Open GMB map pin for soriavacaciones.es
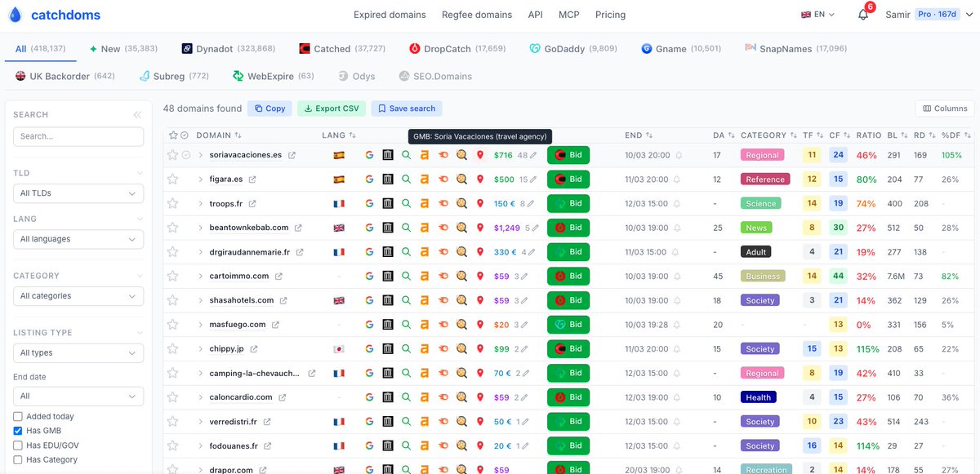 pyautogui.click(x=480, y=155)
